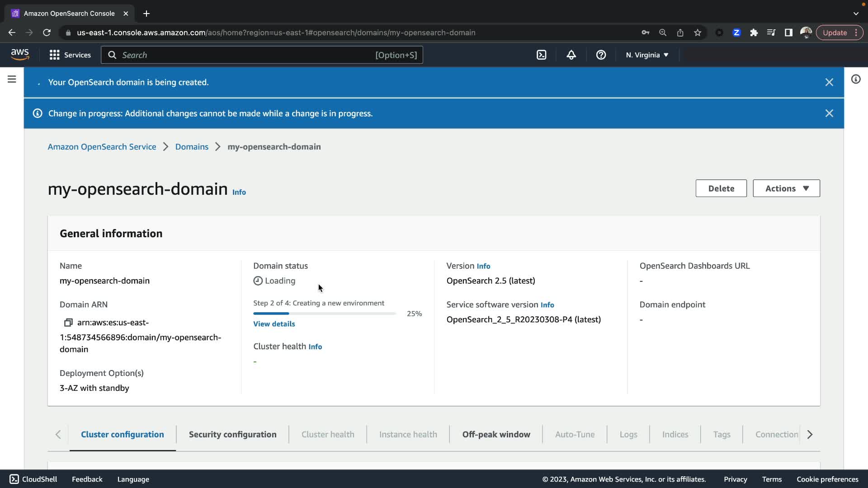Screen dimensions: 868x488
Task: Click the domain creation progress bar
Action: pos(324,314)
